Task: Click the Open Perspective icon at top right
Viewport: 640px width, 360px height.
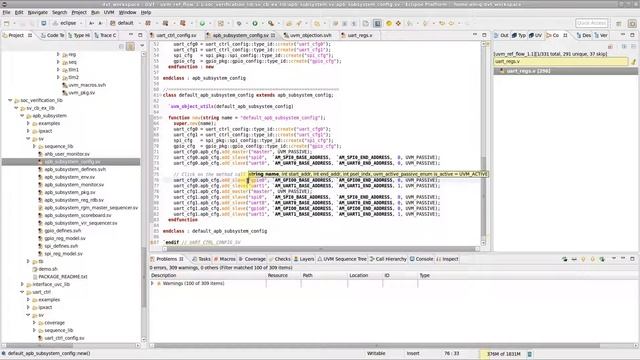Action: point(619,24)
